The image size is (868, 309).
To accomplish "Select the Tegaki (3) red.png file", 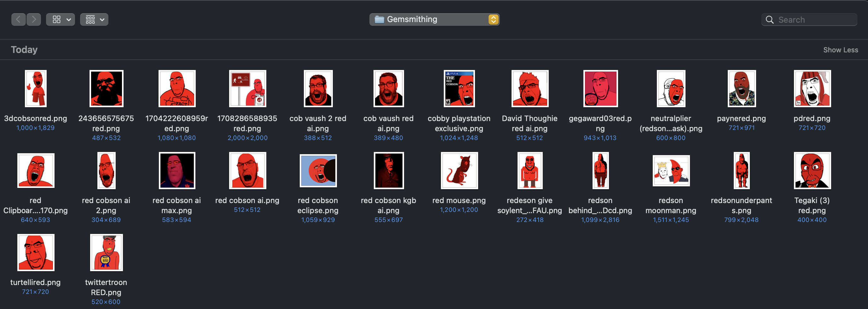I will click(812, 171).
